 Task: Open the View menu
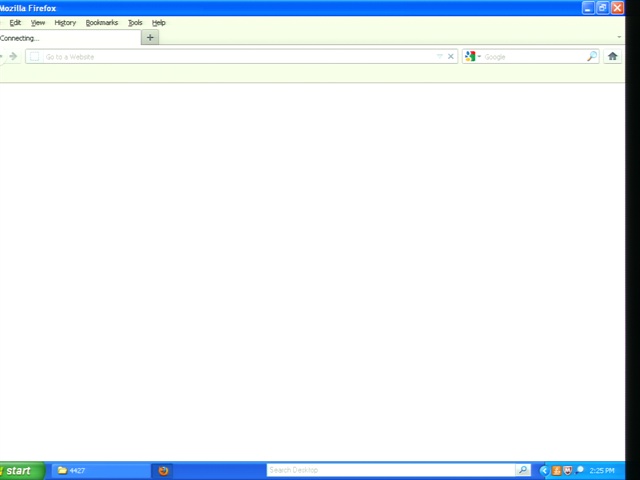38,23
